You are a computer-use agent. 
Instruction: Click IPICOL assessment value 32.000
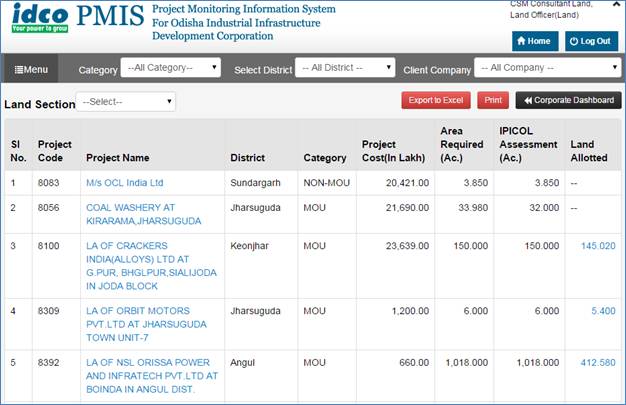click(544, 208)
